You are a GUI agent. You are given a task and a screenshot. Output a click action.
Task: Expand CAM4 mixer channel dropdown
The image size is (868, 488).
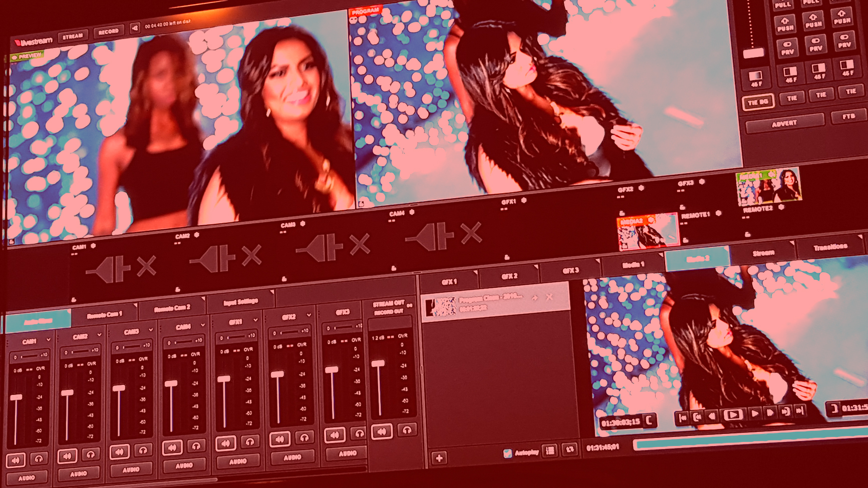203,325
